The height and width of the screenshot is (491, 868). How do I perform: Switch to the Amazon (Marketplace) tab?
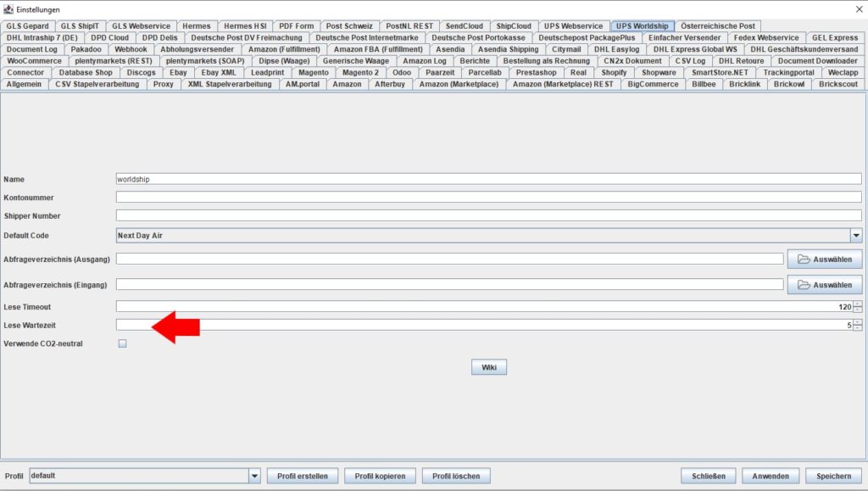[459, 84]
